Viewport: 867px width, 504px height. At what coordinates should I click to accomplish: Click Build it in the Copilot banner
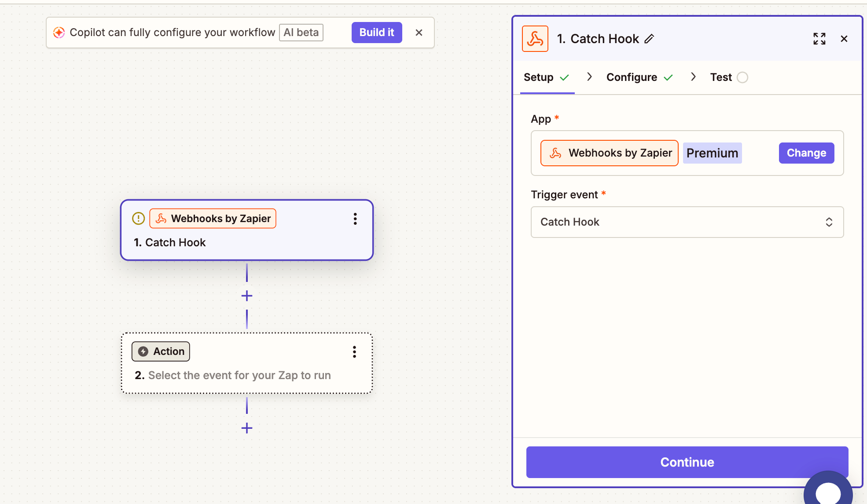coord(376,33)
